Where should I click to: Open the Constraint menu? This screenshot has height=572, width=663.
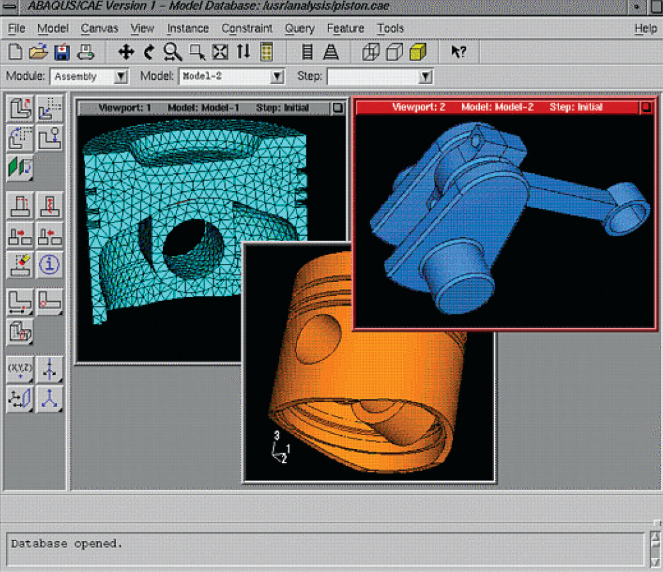tap(246, 29)
